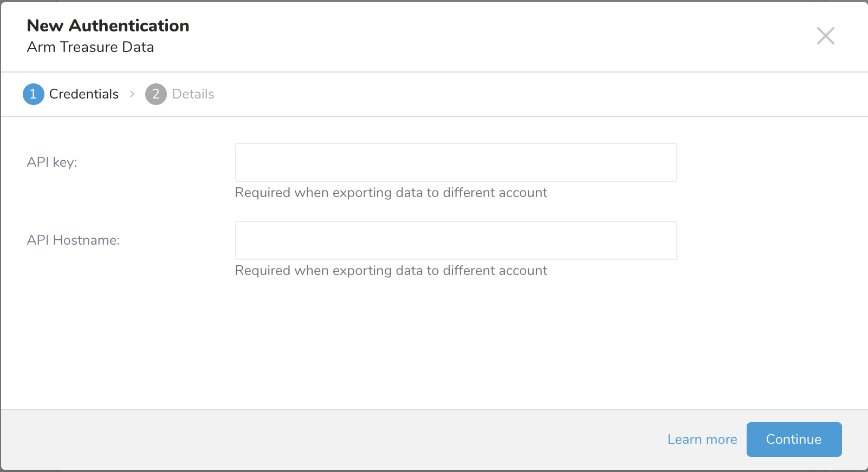Open the Learn more link
Image resolution: width=868 pixels, height=472 pixels.
coord(702,440)
